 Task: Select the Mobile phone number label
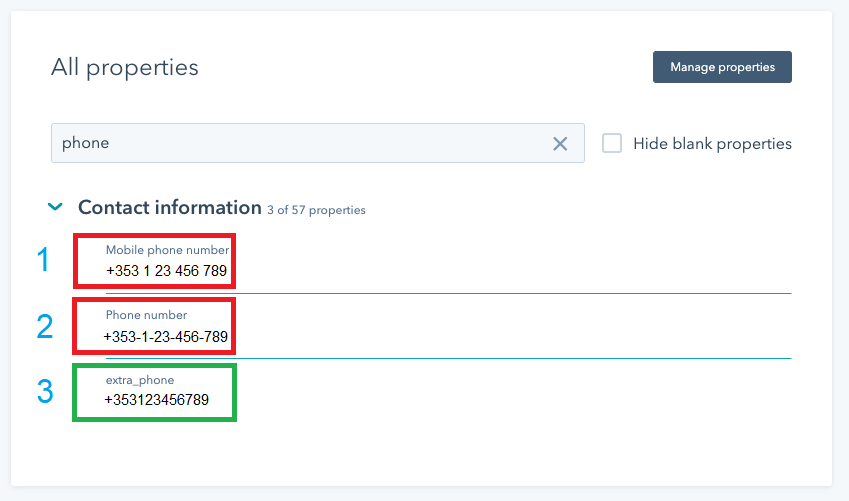[x=167, y=250]
